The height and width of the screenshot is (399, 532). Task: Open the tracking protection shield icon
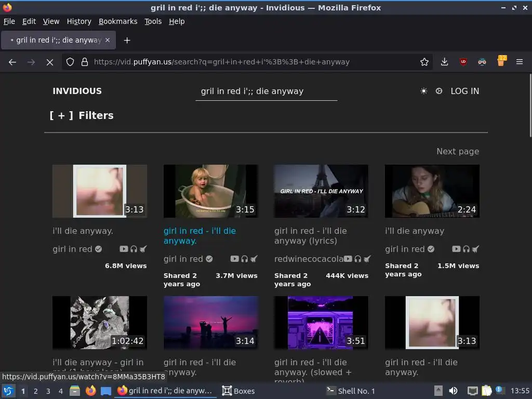70,62
